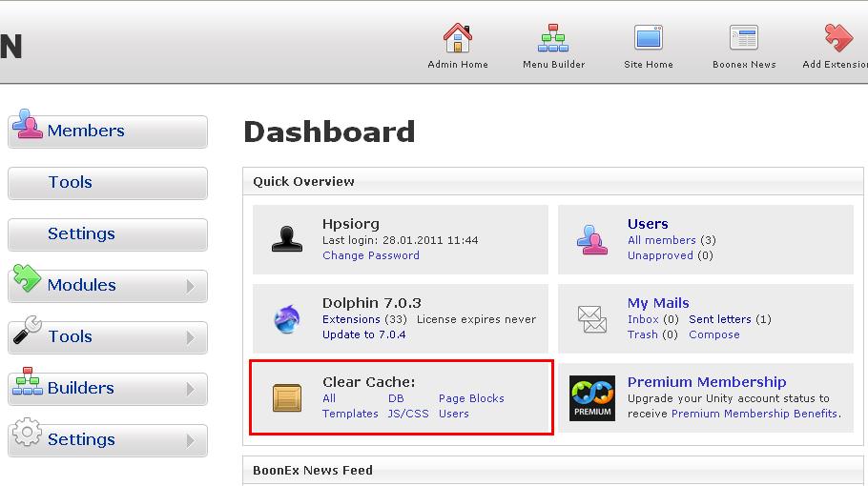Screen dimensions: 868x486
Task: Click the 'Last login: 28.01.2011 11:44' text
Action: (401, 240)
